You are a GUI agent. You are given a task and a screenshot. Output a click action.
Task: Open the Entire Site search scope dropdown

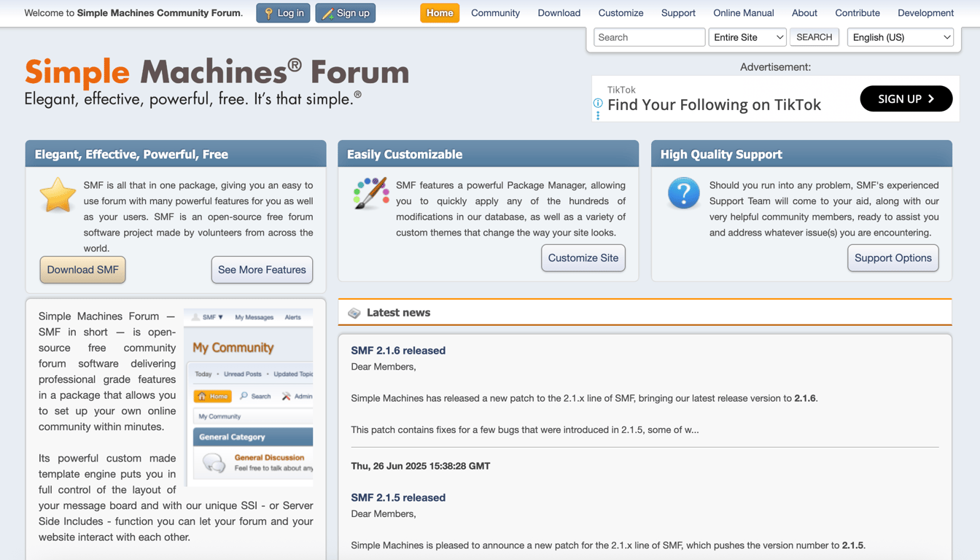tap(747, 36)
